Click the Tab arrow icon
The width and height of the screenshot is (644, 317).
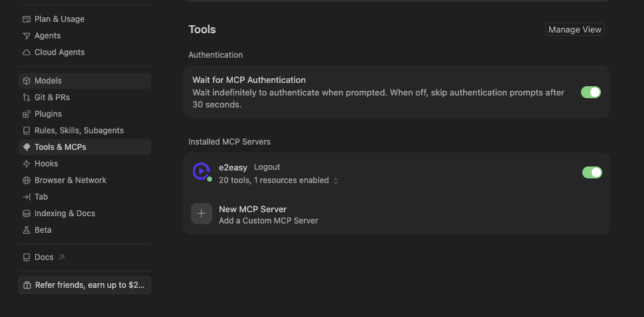coord(27,197)
